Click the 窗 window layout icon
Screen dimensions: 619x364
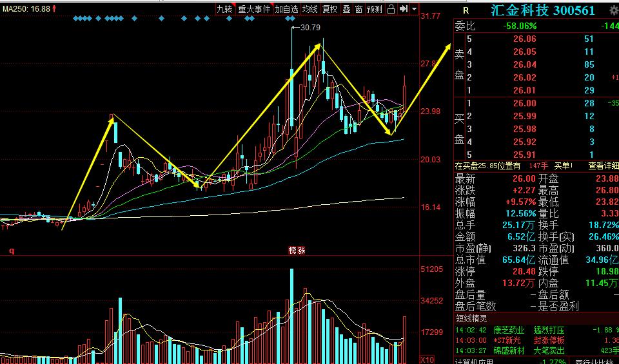pyautogui.click(x=358, y=9)
